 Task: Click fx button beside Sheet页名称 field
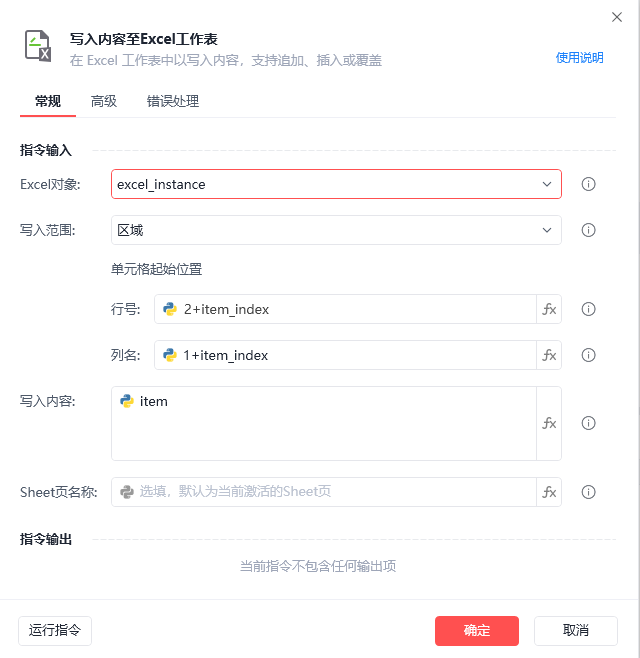(549, 492)
